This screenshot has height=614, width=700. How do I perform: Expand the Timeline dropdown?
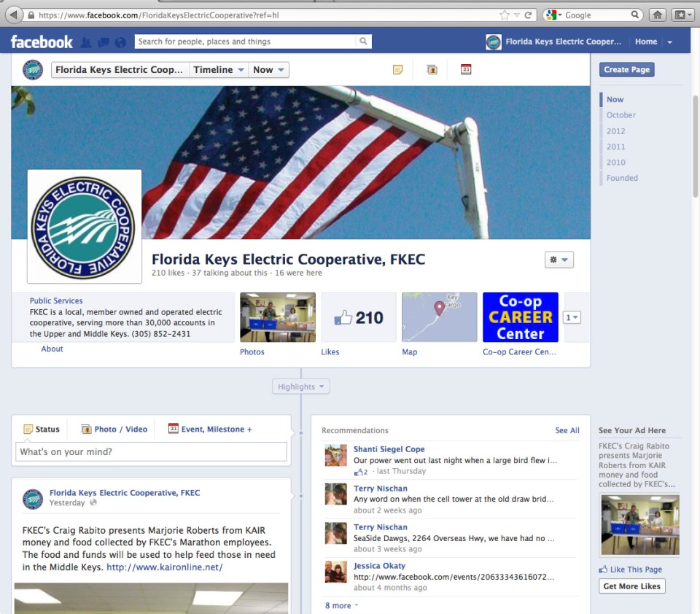218,70
